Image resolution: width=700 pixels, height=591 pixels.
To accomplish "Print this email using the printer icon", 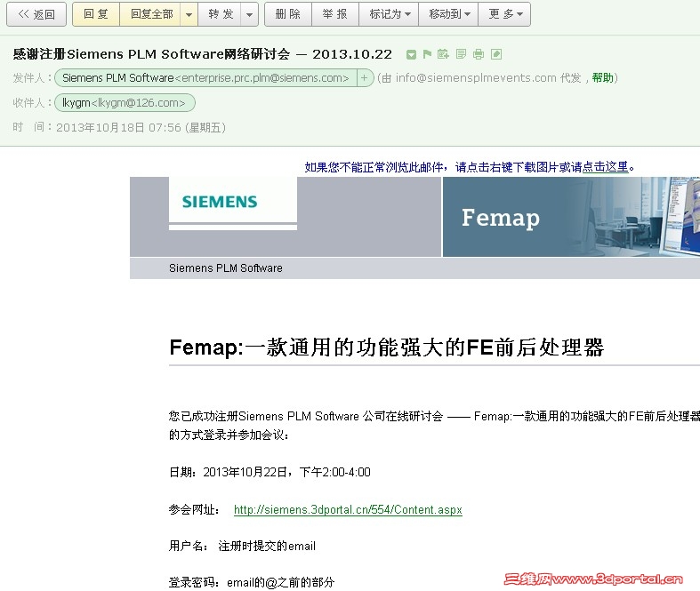I will 479,54.
